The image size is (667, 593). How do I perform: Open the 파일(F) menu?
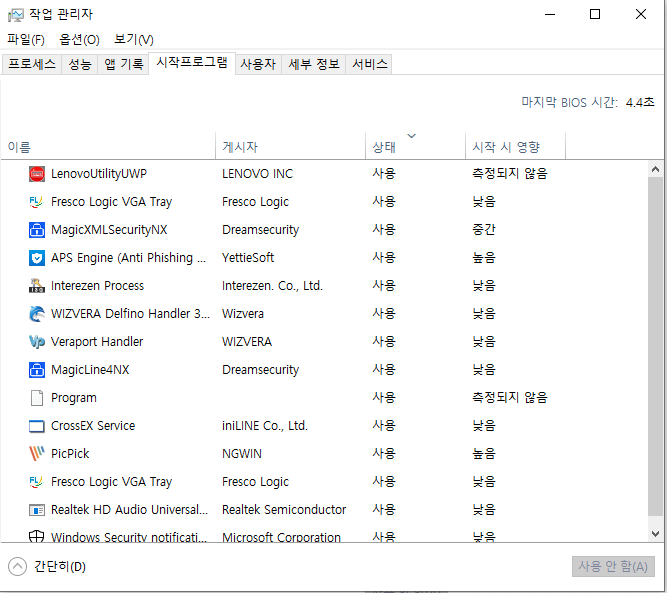click(26, 40)
